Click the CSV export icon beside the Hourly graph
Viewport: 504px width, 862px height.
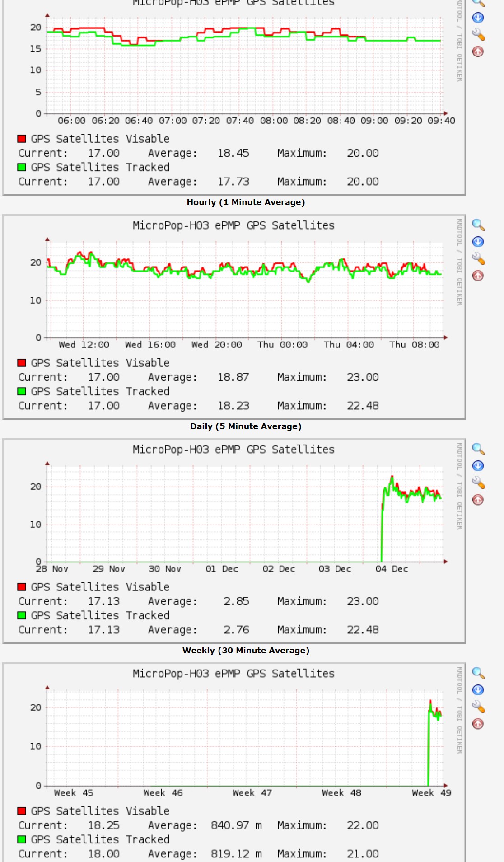coord(478,18)
